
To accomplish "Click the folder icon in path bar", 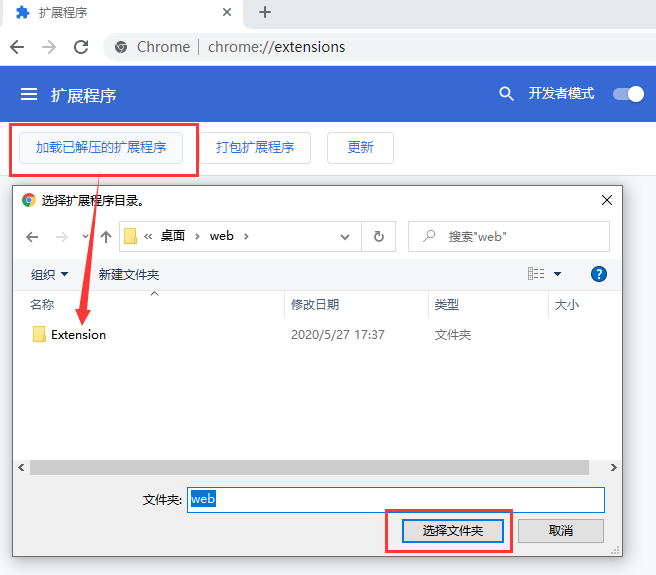I will pyautogui.click(x=130, y=236).
